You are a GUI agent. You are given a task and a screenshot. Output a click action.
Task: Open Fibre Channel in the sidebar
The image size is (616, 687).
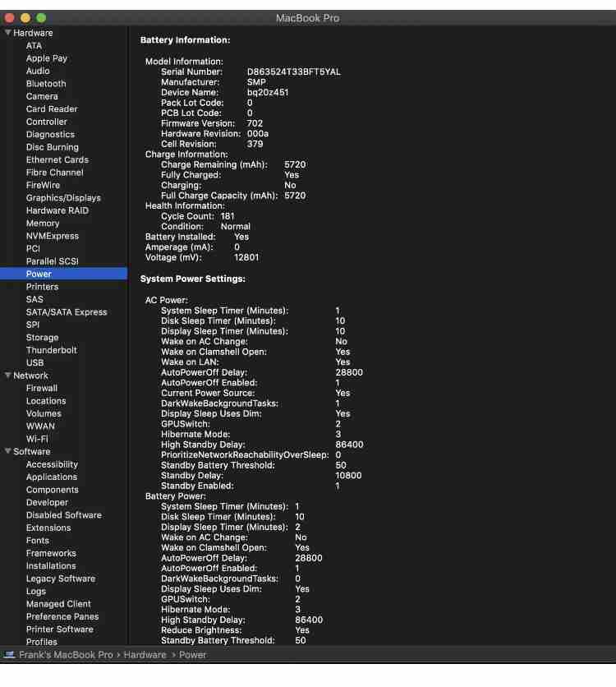55,173
